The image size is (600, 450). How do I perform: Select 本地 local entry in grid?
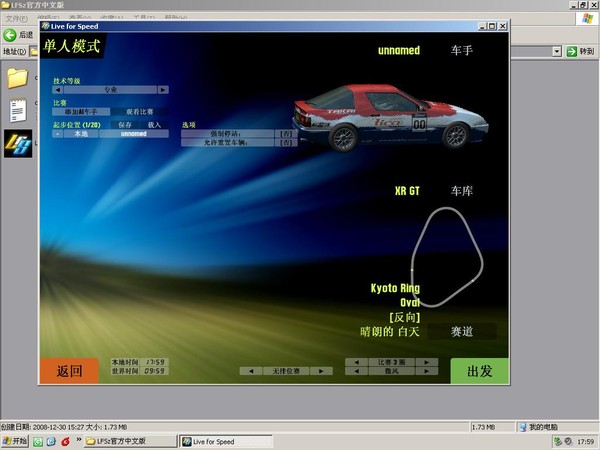pyautogui.click(x=81, y=134)
